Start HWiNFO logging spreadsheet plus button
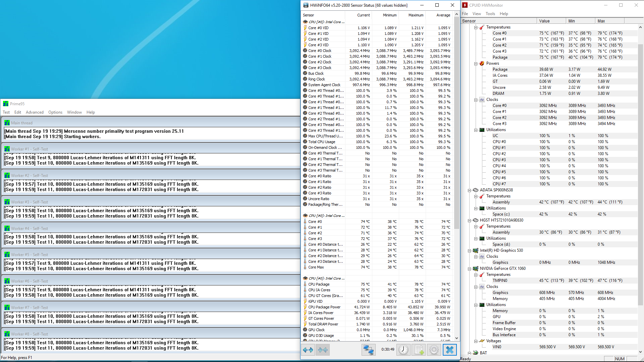Viewport: 644px width, 362px height. (419, 350)
